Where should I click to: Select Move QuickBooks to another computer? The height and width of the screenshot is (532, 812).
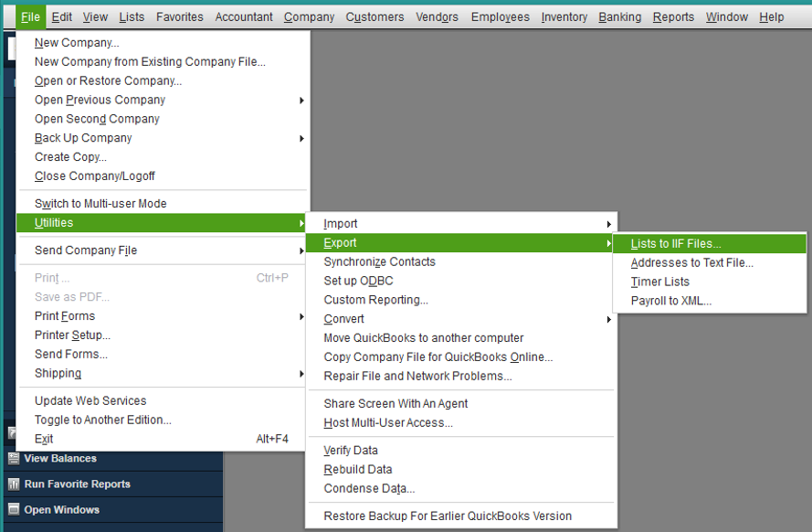coord(460,338)
